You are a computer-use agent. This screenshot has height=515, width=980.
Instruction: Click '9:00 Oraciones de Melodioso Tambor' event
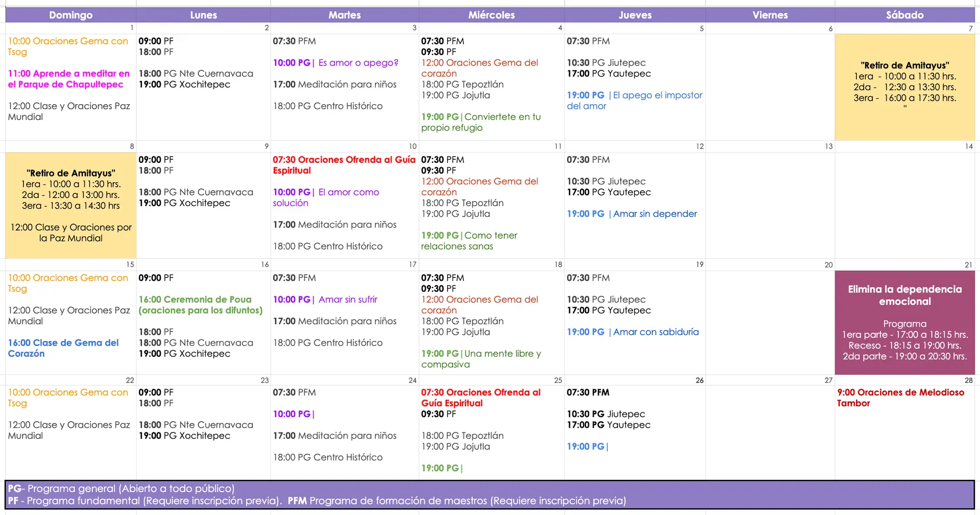pyautogui.click(x=900, y=398)
